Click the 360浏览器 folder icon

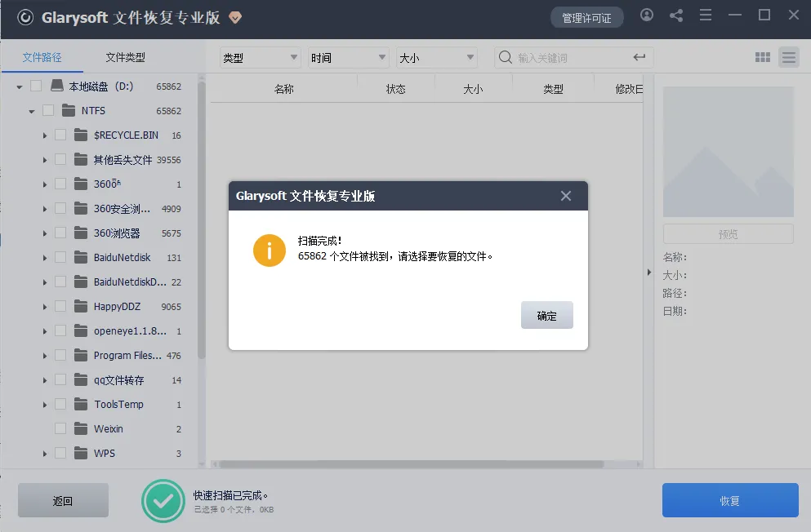pos(81,233)
